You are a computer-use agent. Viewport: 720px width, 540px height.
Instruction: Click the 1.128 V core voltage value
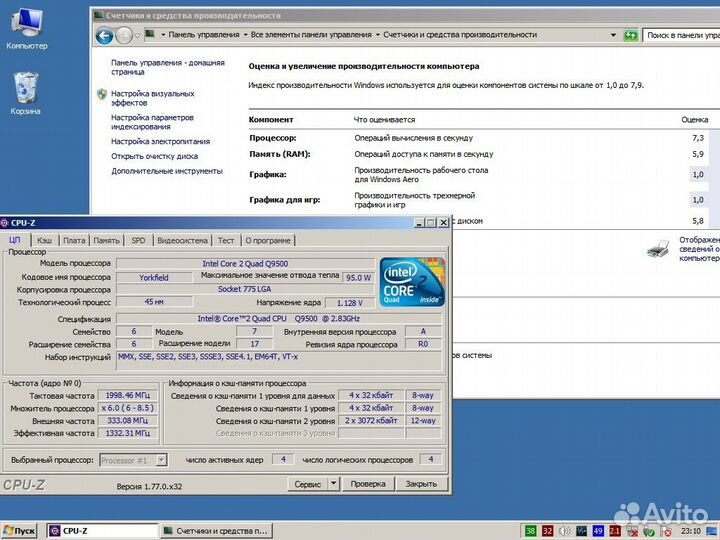click(349, 303)
